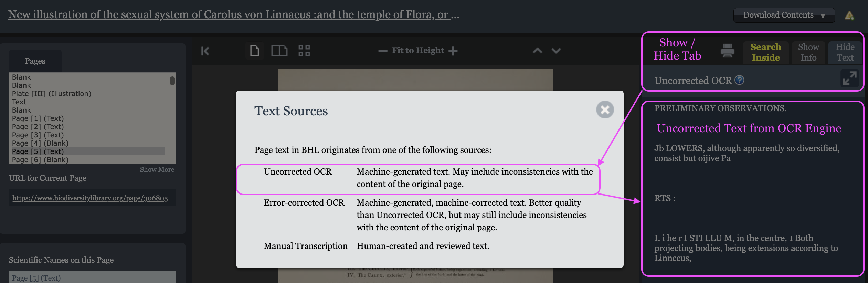Switch to single page view
The image size is (868, 283).
255,51
